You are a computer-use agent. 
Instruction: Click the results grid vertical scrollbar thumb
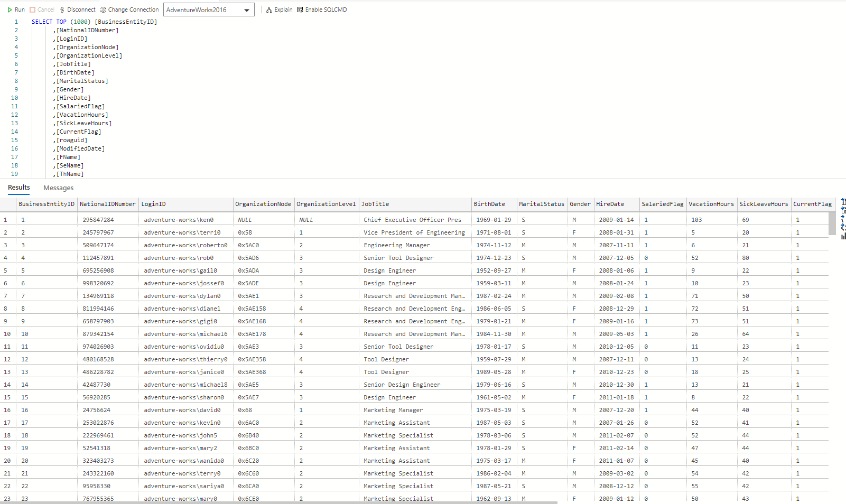coord(832,223)
